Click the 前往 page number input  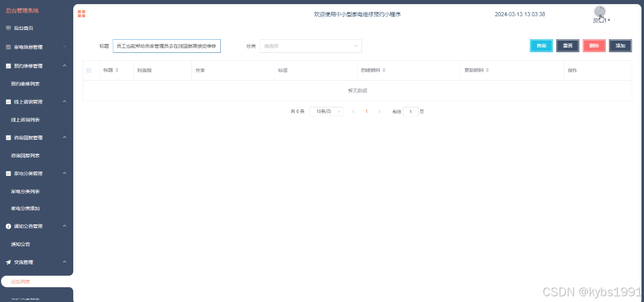[411, 111]
